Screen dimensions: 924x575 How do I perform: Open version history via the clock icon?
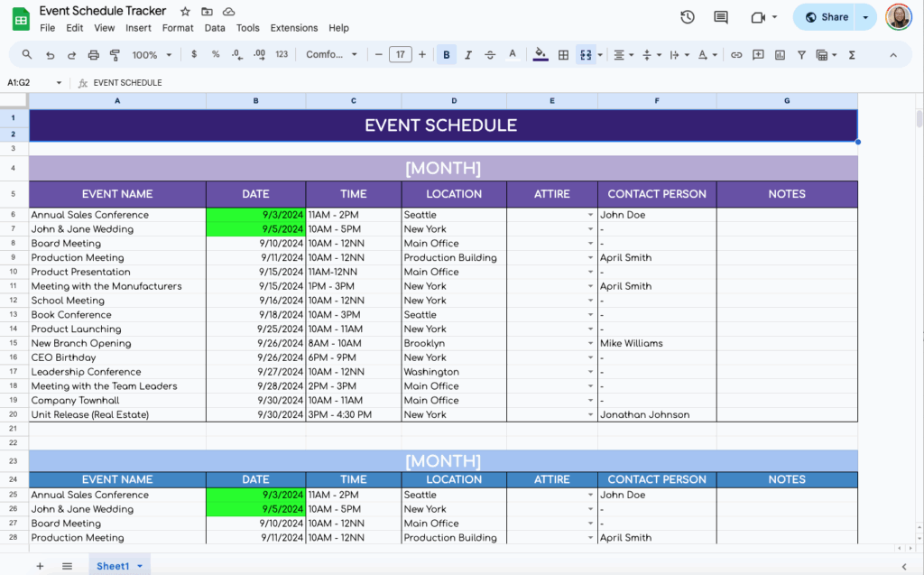687,16
